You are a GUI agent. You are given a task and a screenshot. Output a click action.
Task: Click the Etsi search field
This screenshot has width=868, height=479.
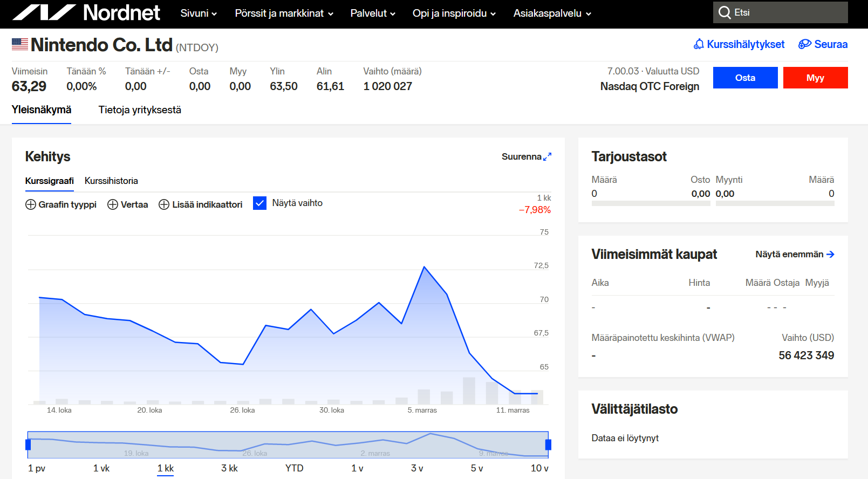pyautogui.click(x=788, y=12)
